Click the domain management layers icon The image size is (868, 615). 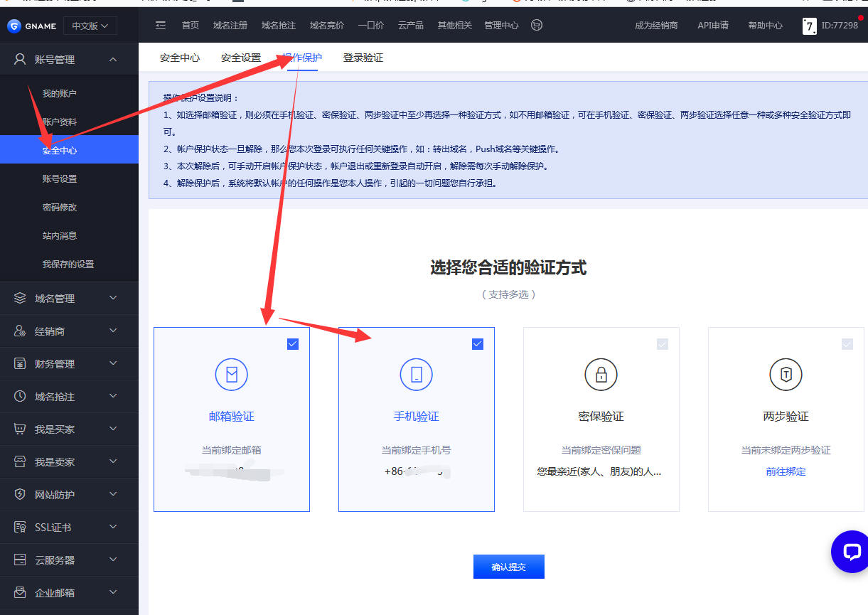20,299
